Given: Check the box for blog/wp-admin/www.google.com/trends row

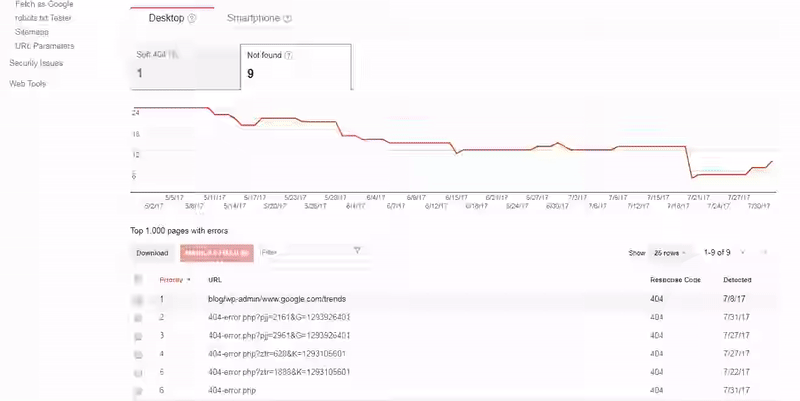Looking at the screenshot, I should 138,299.
